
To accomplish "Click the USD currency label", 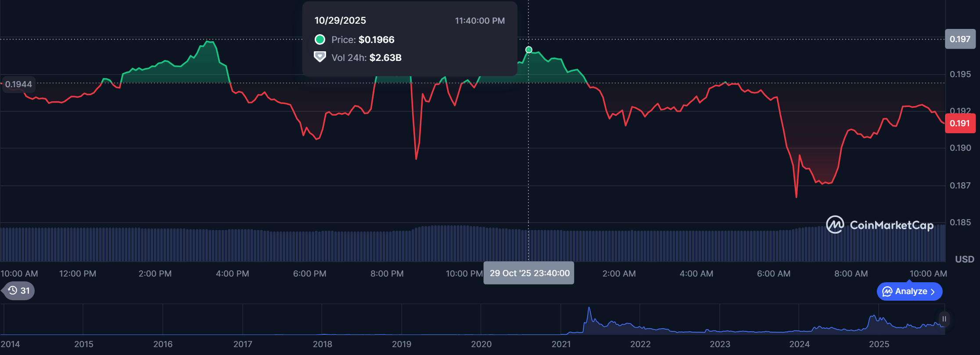I will pyautogui.click(x=964, y=259).
